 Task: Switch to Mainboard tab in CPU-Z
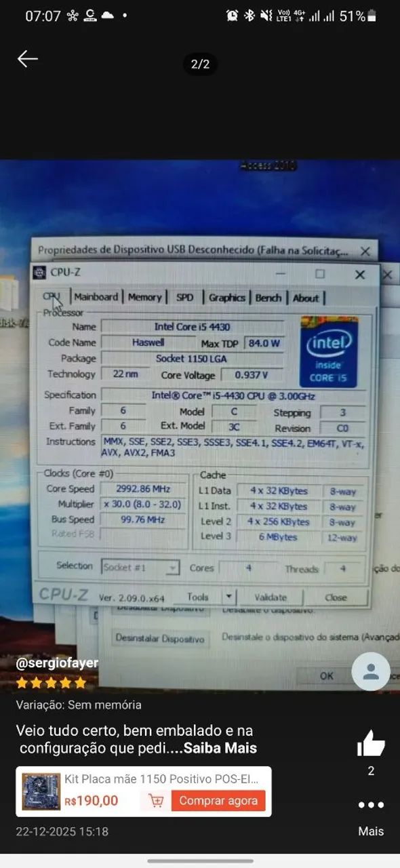click(96, 297)
